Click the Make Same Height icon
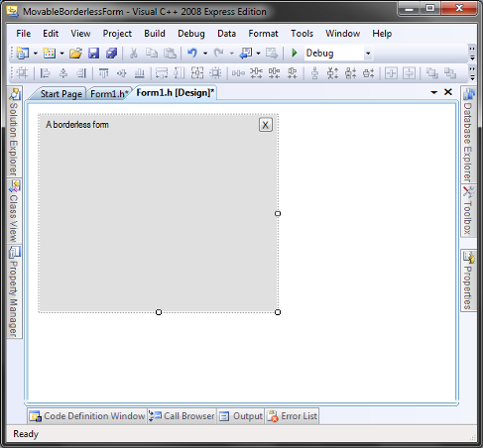The image size is (483, 448). click(x=179, y=73)
